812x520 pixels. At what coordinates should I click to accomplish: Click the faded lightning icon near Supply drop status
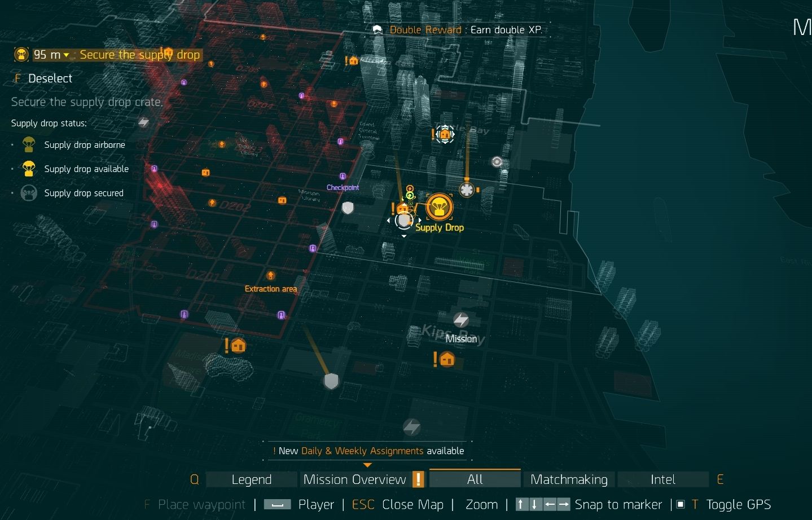click(x=144, y=122)
